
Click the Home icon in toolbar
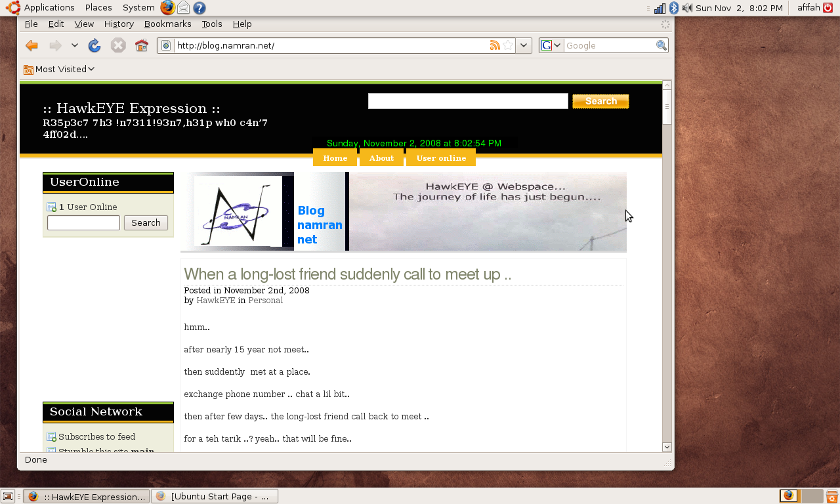pos(141,45)
